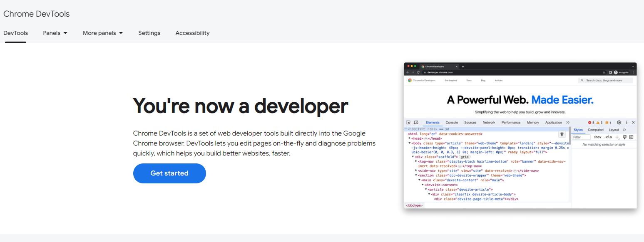644x242 pixels.
Task: Switch to the Network tab in DevTools
Action: coord(489,123)
